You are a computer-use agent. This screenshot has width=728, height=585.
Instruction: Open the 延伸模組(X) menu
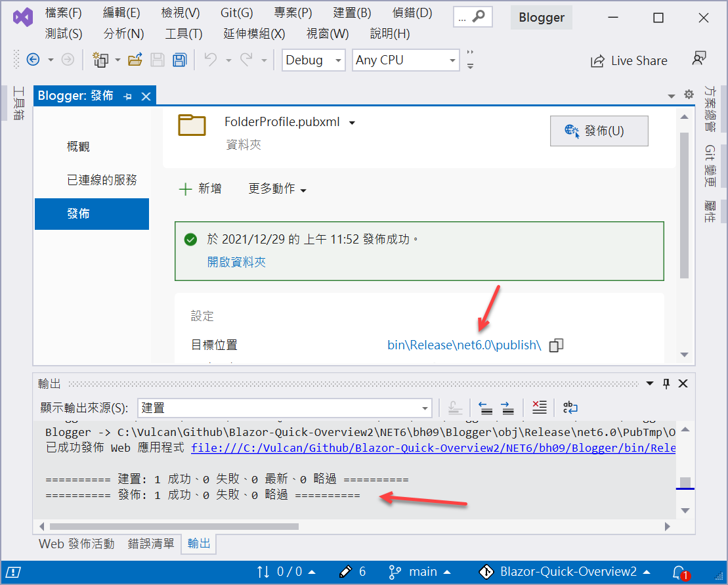click(x=254, y=34)
